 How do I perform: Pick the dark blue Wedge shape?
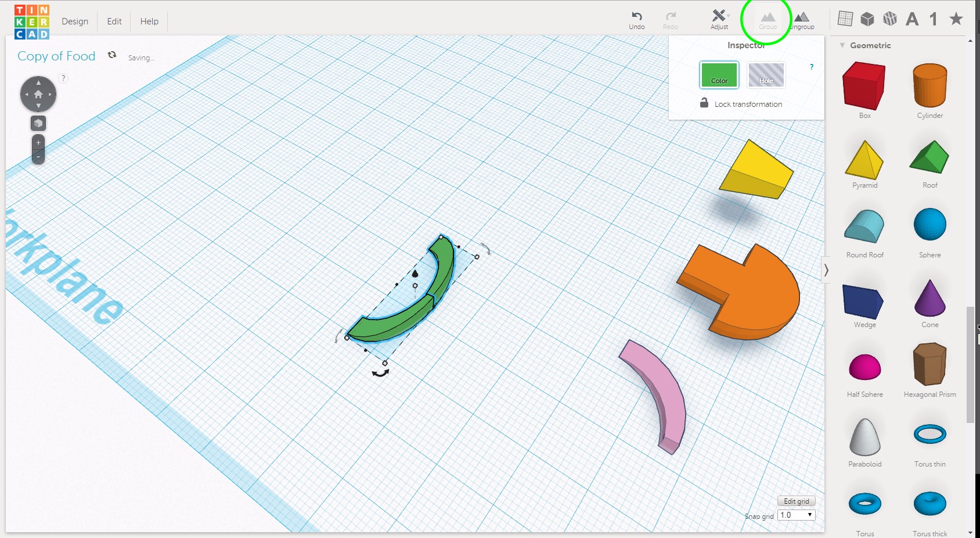point(863,302)
